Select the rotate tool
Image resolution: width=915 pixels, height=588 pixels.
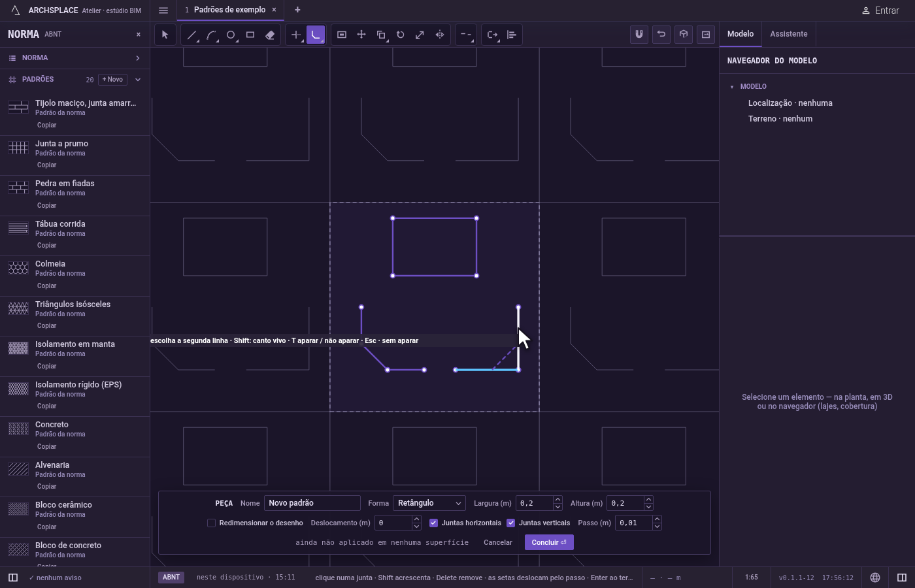click(401, 35)
